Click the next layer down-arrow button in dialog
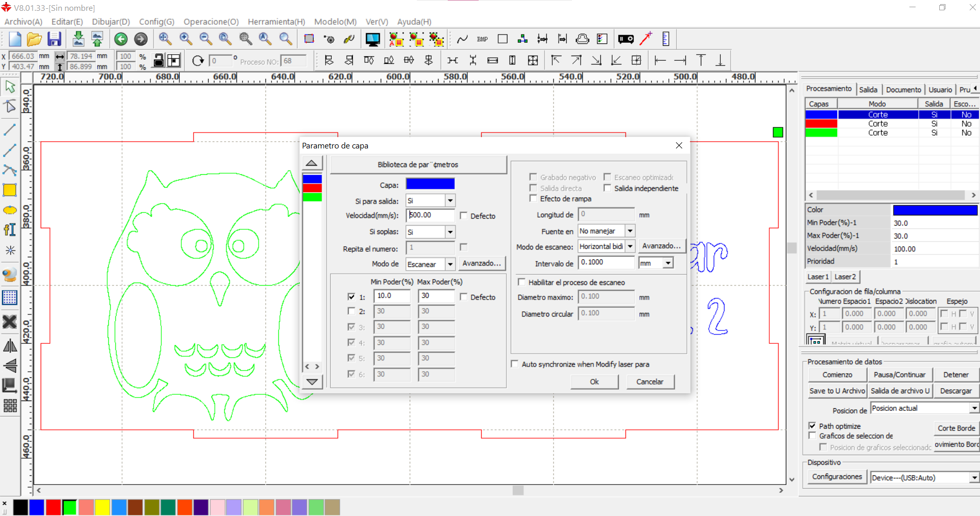Screen dimensions: 980x516 [312, 382]
